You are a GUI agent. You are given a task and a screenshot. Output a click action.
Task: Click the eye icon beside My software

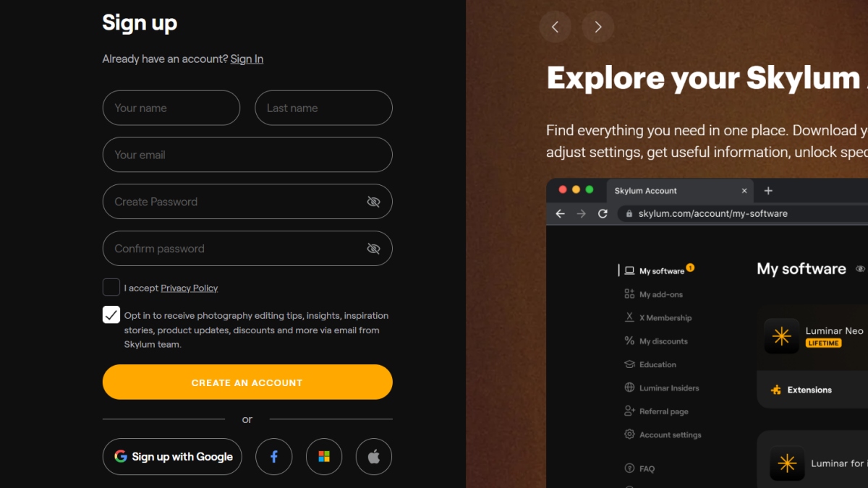(860, 269)
